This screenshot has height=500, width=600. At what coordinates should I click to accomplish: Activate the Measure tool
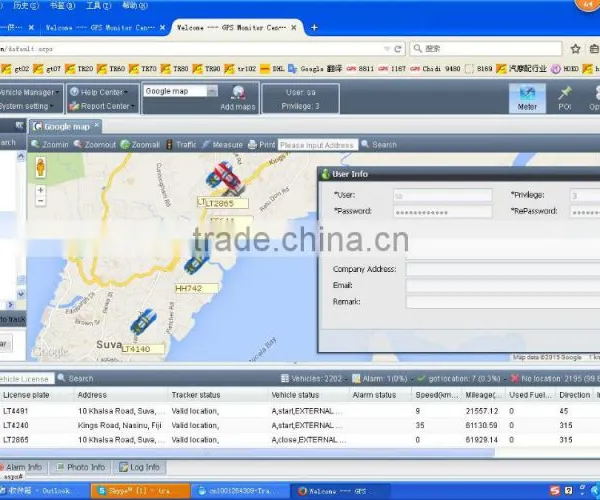pos(222,145)
